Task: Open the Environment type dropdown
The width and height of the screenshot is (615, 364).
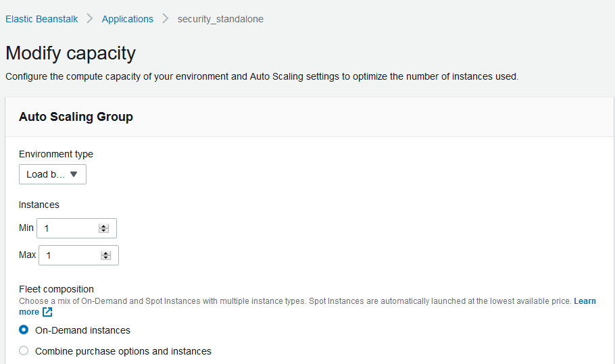Action: (53, 174)
